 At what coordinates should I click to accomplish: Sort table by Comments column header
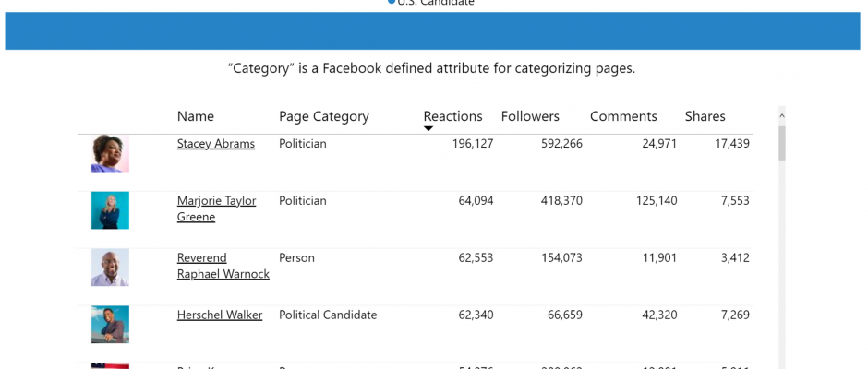pos(623,116)
